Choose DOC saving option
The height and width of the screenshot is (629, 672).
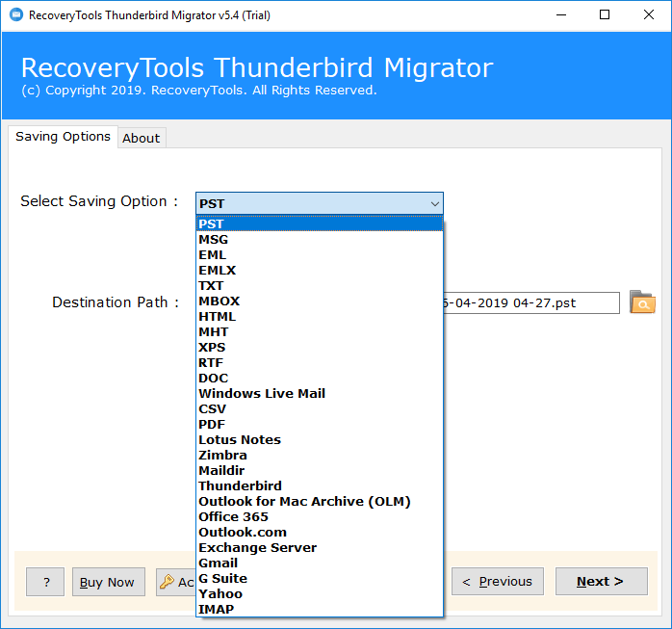click(x=320, y=379)
